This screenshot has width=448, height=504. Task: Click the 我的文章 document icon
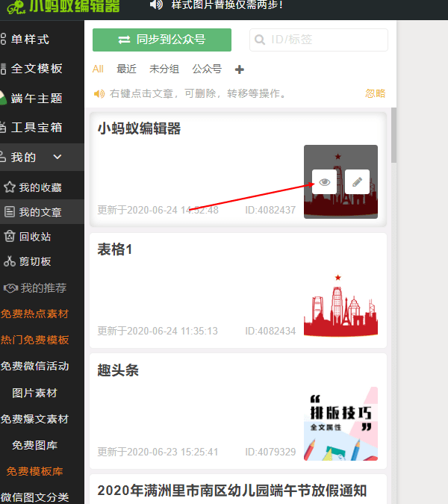pyautogui.click(x=10, y=212)
